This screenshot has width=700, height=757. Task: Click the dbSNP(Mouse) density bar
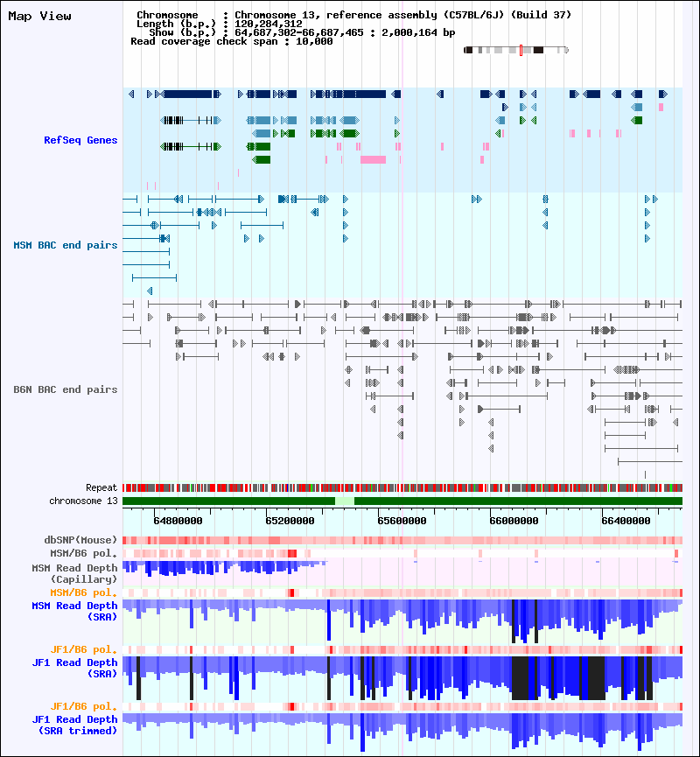[402, 540]
